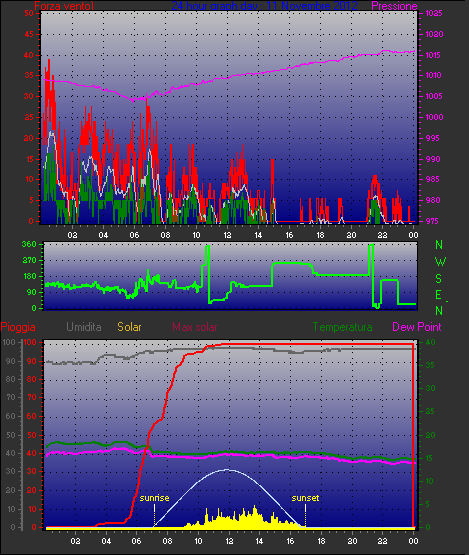Screen dimensions: 469x555
Task: Click the 1015 value on the pressure axis
Action: coord(434,55)
